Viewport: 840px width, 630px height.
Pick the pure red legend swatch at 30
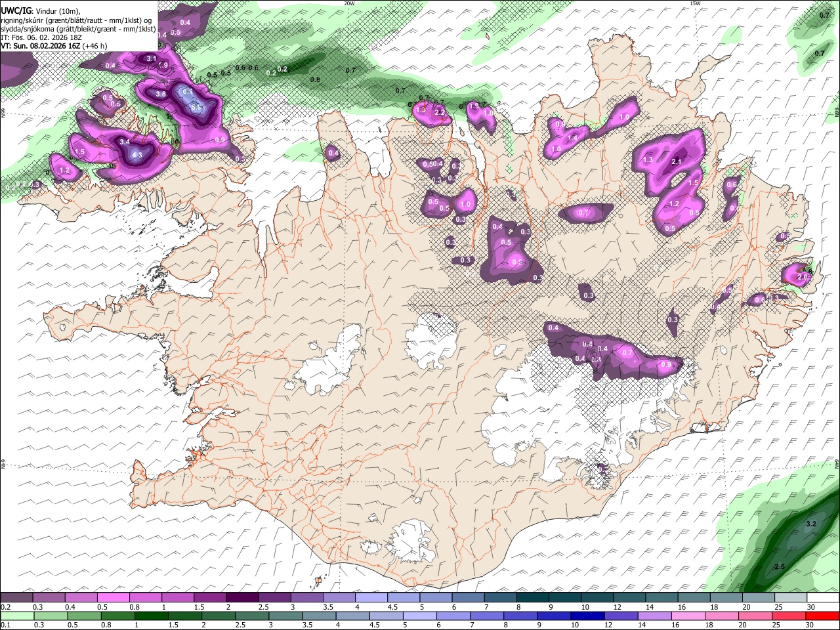pyautogui.click(x=822, y=616)
